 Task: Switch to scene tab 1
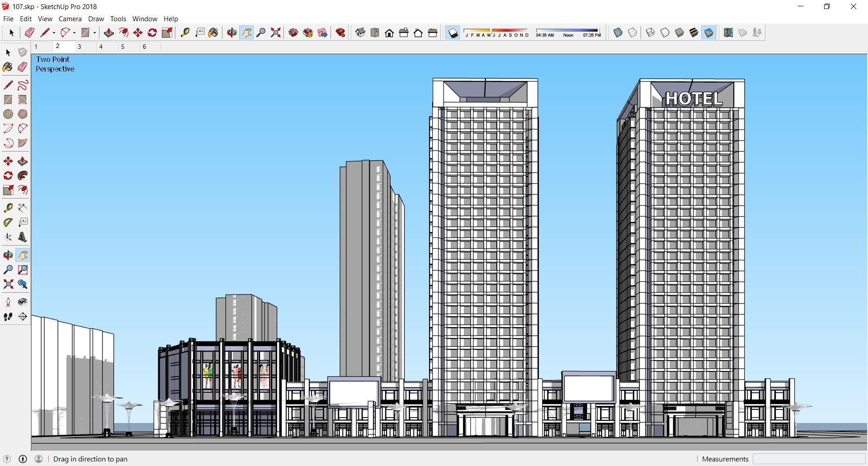coord(42,47)
